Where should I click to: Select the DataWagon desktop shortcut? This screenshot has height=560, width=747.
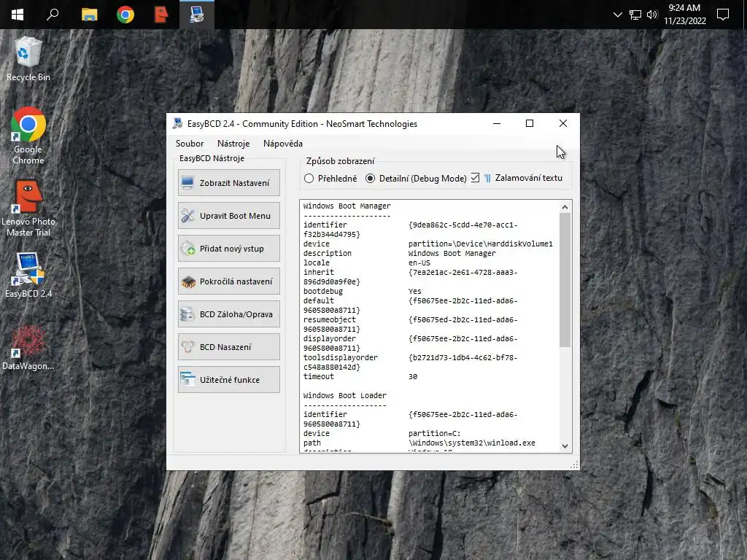click(x=28, y=348)
